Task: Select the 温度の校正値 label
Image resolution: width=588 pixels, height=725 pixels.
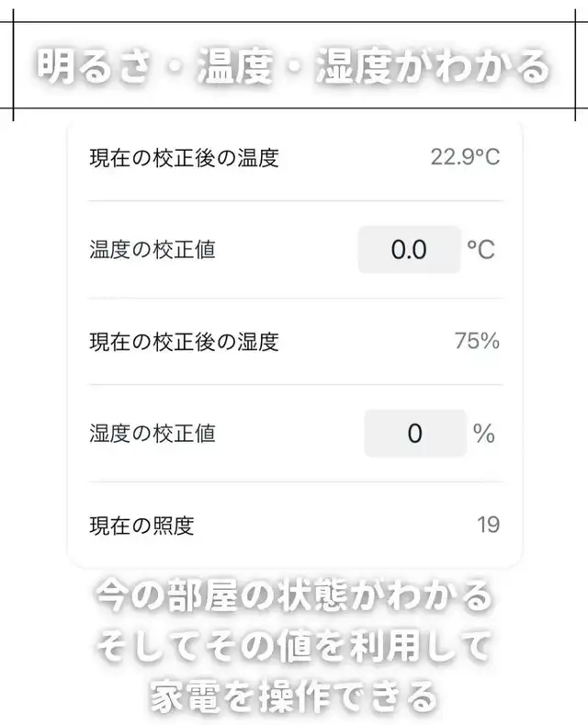Action: 153,249
